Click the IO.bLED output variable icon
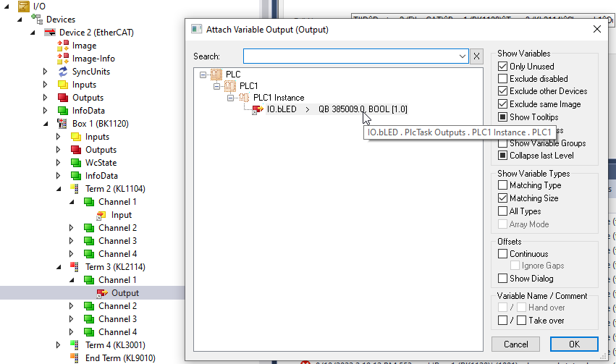Viewport: 616px width, 364px height. pyautogui.click(x=258, y=110)
